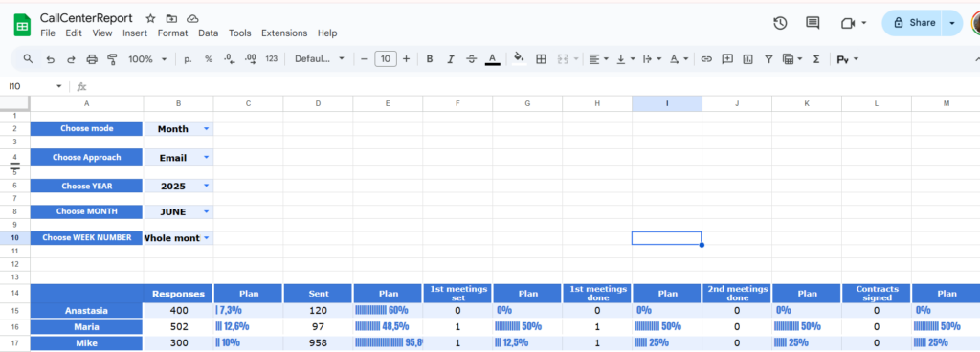The image size is (980, 352).
Task: Click the search menus magnifier icon
Action: tap(28, 58)
